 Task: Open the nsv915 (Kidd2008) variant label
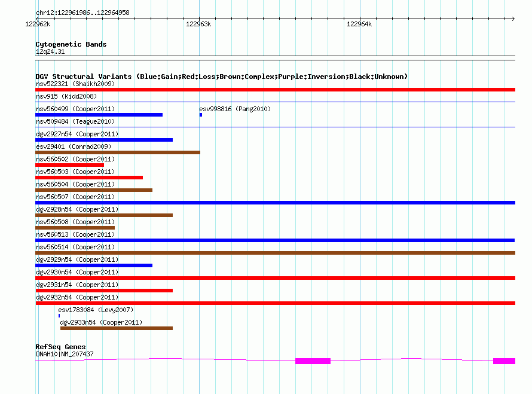point(66,96)
